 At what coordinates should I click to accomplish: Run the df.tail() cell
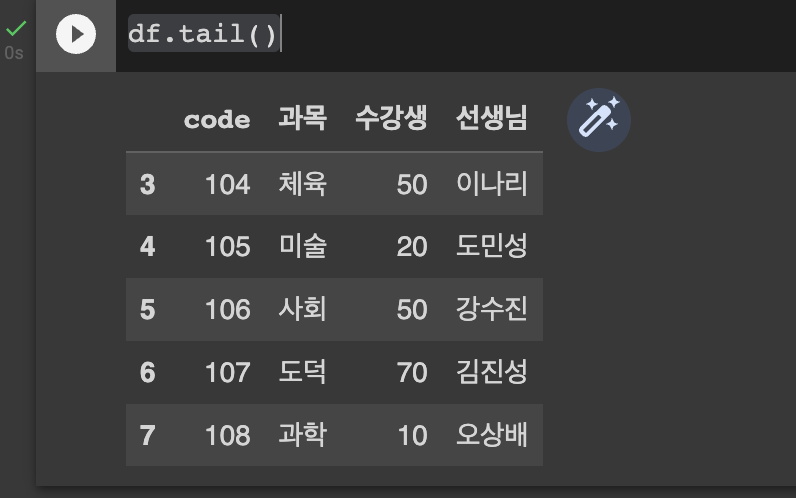click(x=76, y=34)
